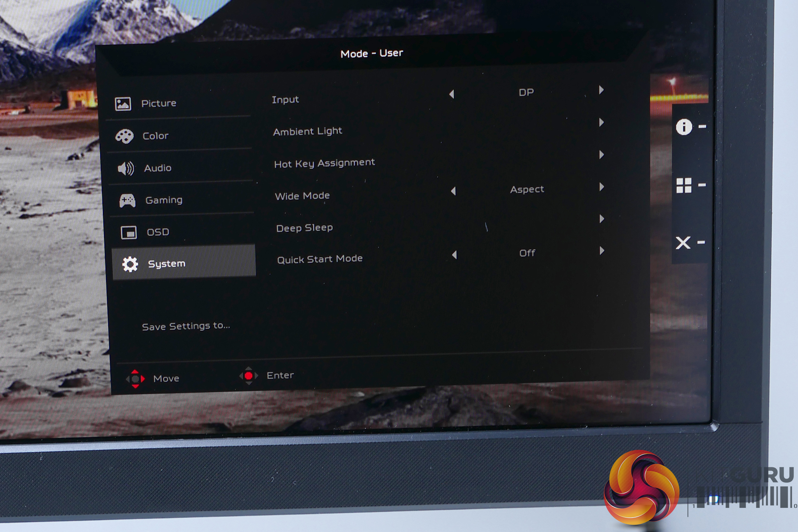Screen dimensions: 798x532
Task: Open the four-squares mode shortcut icon
Action: point(684,185)
